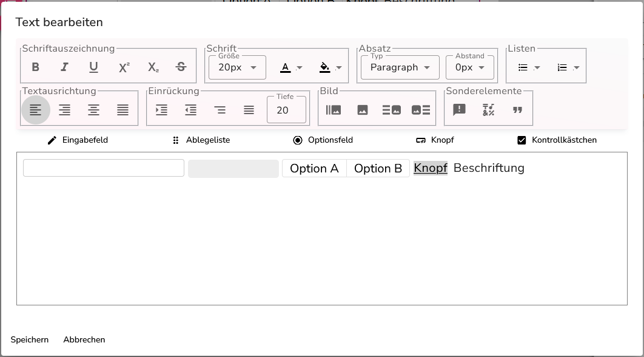The image size is (644, 357).
Task: Open text fill color picker
Action: (330, 67)
